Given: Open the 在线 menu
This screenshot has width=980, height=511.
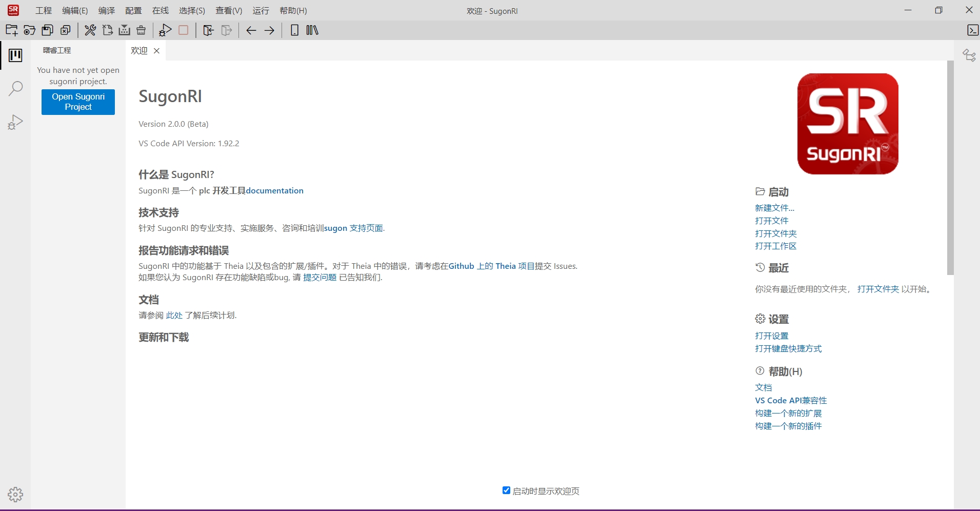Looking at the screenshot, I should coord(160,11).
